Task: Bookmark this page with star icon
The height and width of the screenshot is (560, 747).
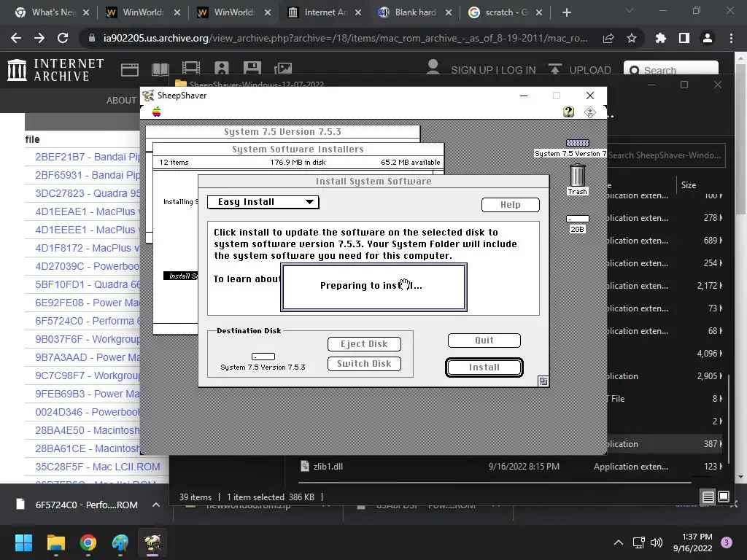Action: point(632,38)
